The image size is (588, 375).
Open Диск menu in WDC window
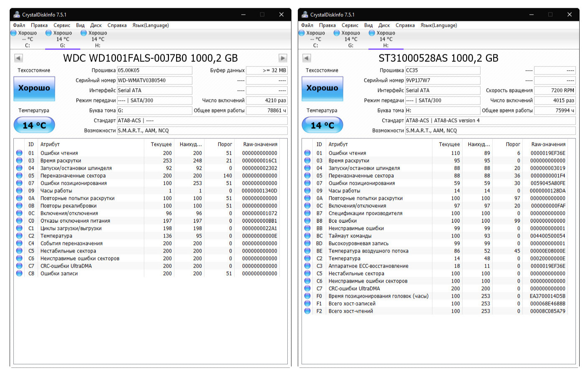96,26
